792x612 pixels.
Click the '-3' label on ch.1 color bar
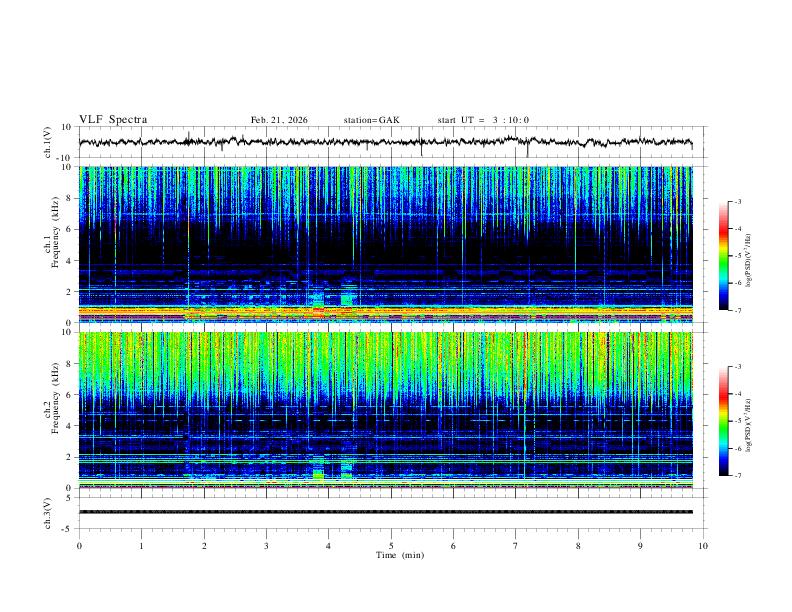[738, 201]
